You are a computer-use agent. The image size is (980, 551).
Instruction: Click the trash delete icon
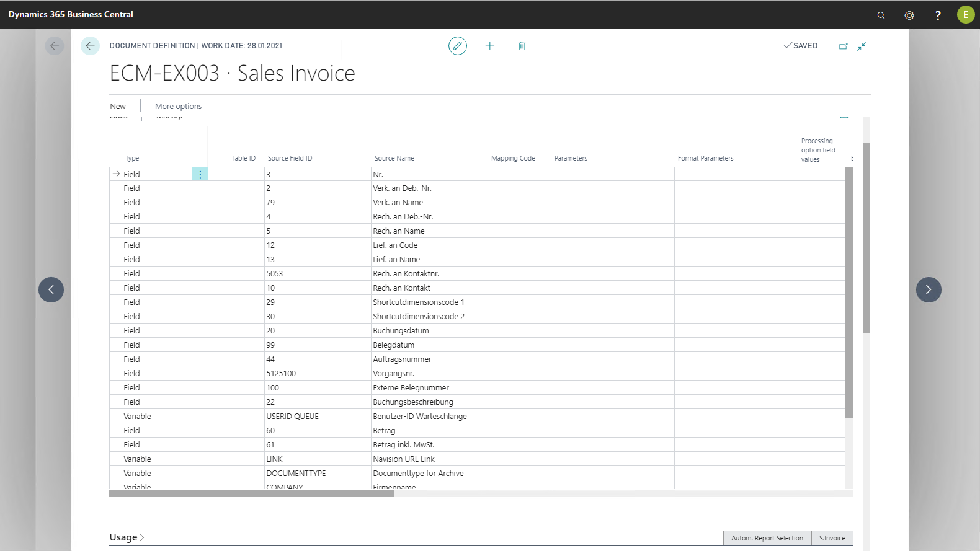[522, 46]
